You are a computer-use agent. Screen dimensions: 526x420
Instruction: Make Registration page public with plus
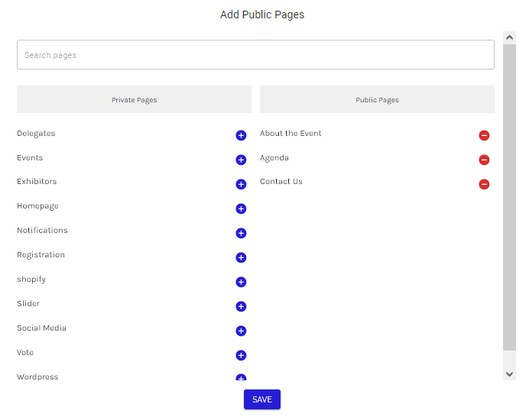tap(241, 257)
